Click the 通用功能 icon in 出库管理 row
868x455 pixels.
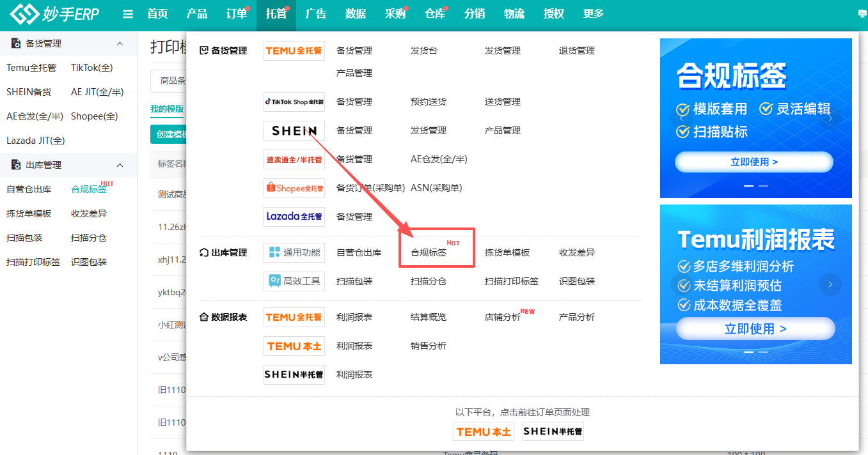click(294, 252)
